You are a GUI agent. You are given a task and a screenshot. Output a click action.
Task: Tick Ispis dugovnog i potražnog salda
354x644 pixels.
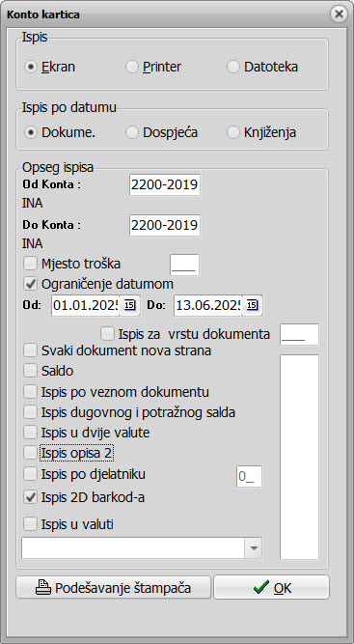[x=30, y=412]
